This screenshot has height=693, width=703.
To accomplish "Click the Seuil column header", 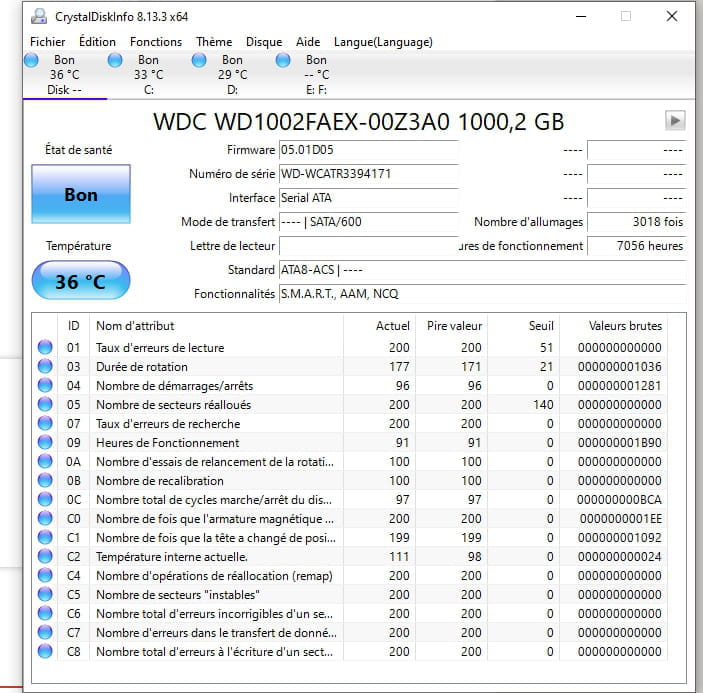I will [x=524, y=326].
